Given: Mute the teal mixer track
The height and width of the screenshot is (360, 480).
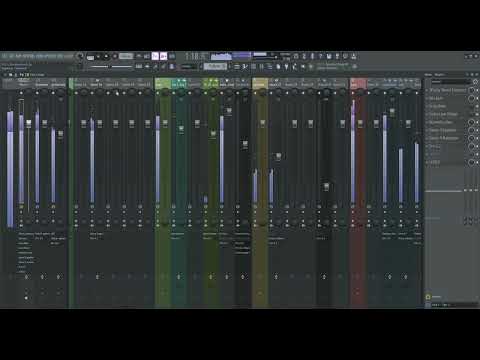Looking at the screenshot, I should point(174,93).
